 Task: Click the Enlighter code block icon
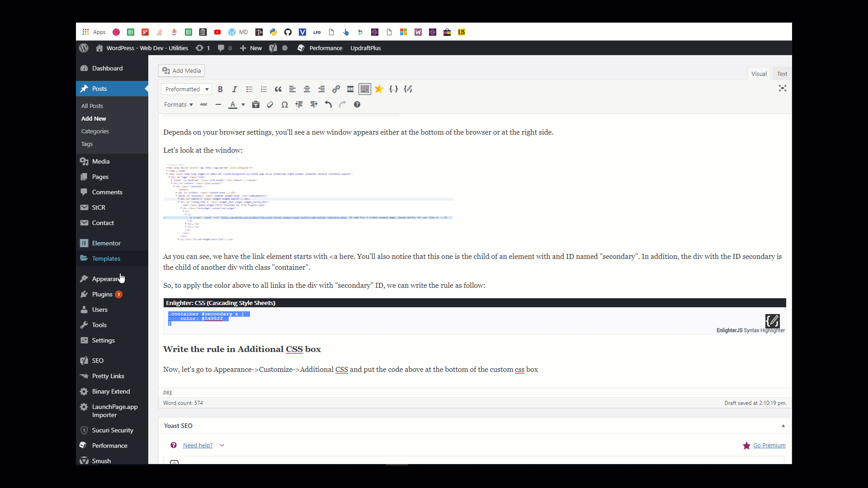pos(393,89)
